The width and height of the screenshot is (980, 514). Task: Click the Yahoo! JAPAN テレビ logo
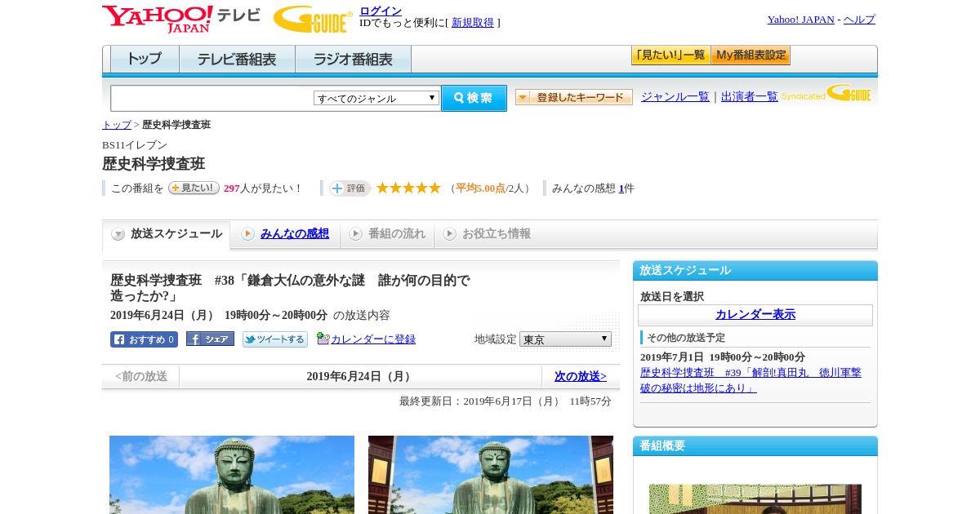pos(181,19)
